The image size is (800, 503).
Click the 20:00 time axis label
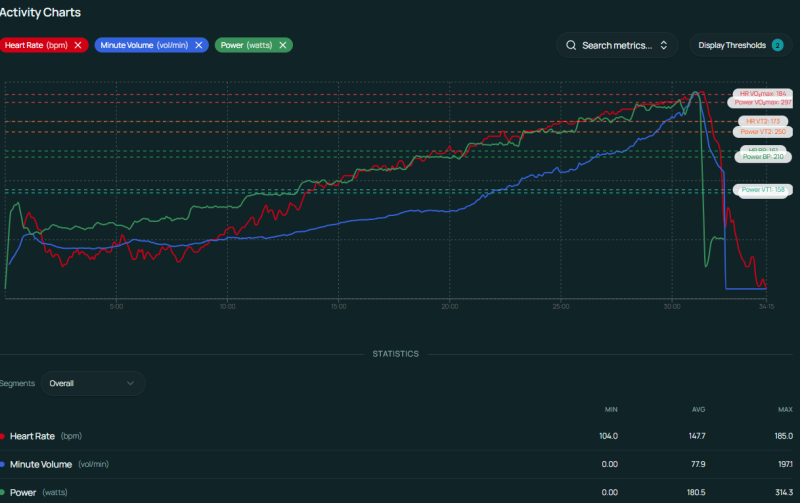tap(449, 307)
